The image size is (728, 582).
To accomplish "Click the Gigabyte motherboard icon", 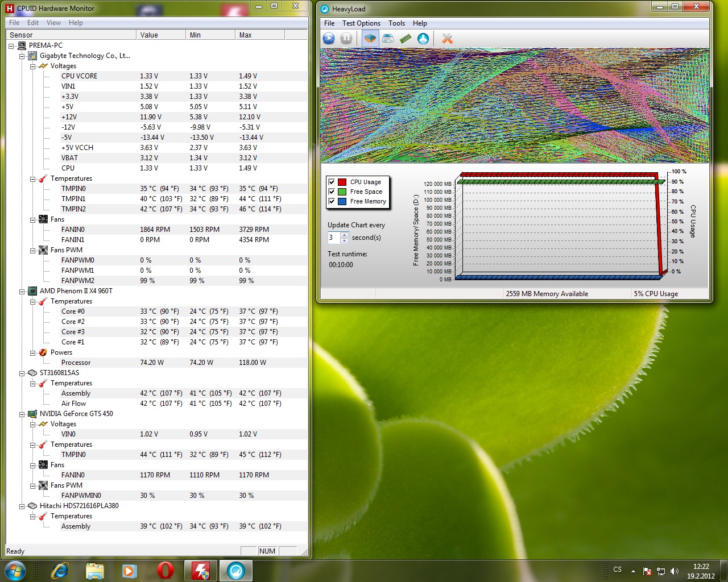I will [32, 56].
